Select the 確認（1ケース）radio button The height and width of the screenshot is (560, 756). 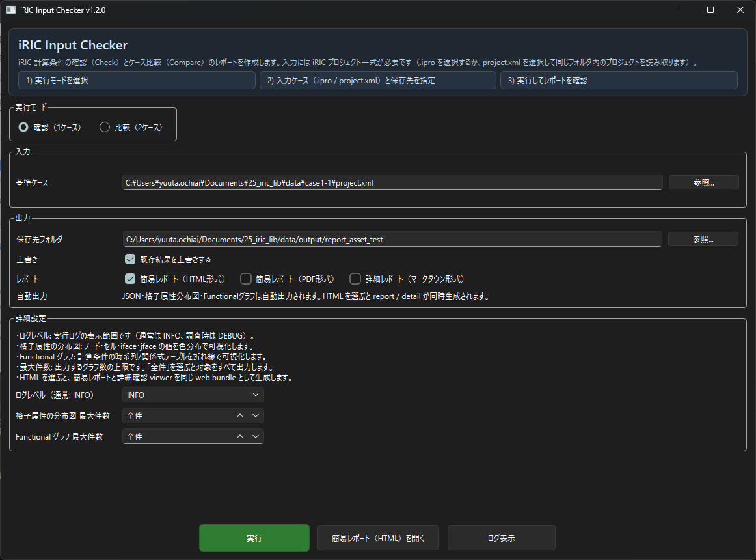pyautogui.click(x=23, y=128)
